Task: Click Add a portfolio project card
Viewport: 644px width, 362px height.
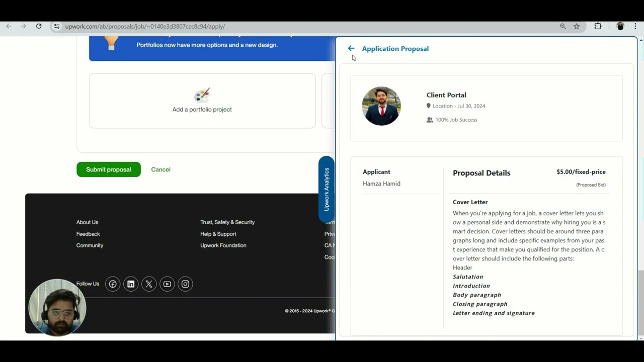Action: point(202,101)
